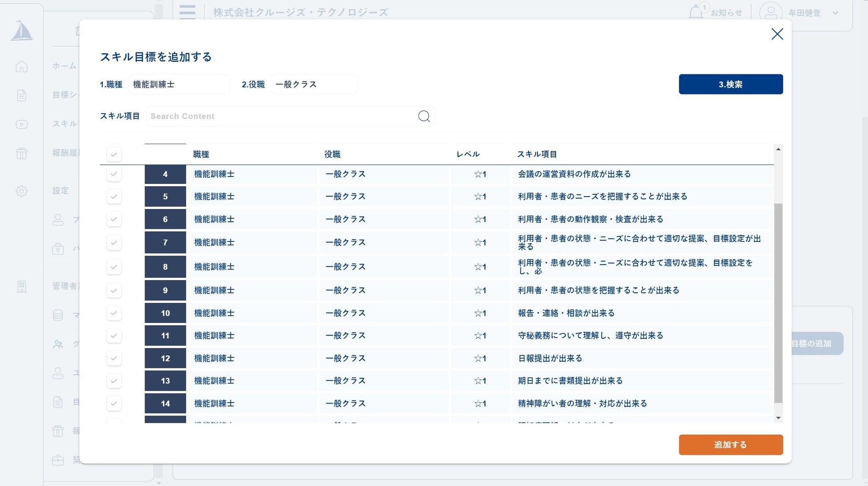Image resolution: width=868 pixels, height=486 pixels.
Task: Click the document icon in left sidebar
Action: click(21, 95)
